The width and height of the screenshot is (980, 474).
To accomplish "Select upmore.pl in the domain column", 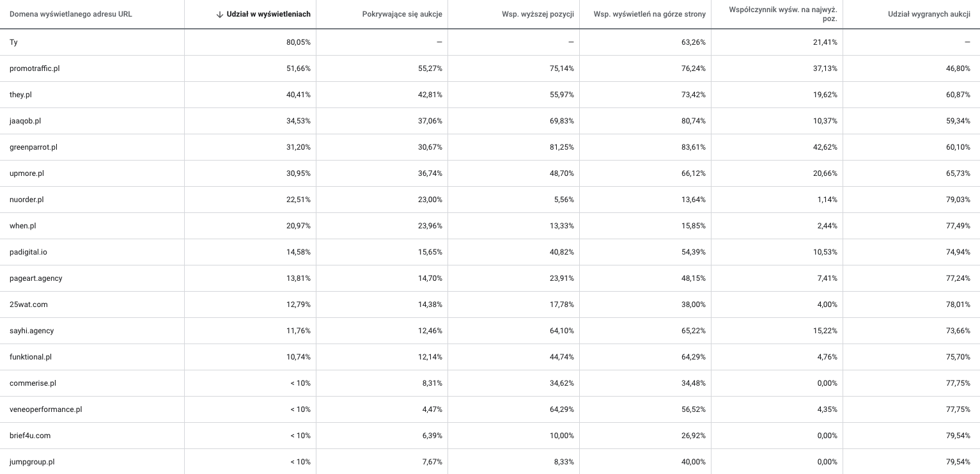I will [x=27, y=173].
